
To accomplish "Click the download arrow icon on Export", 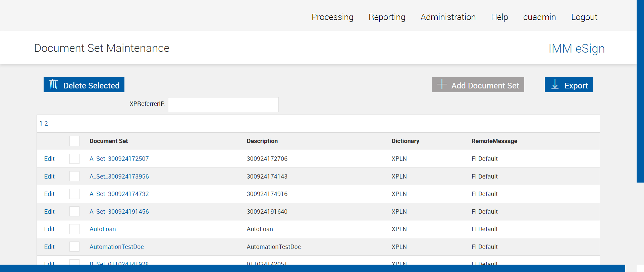I will 555,84.
